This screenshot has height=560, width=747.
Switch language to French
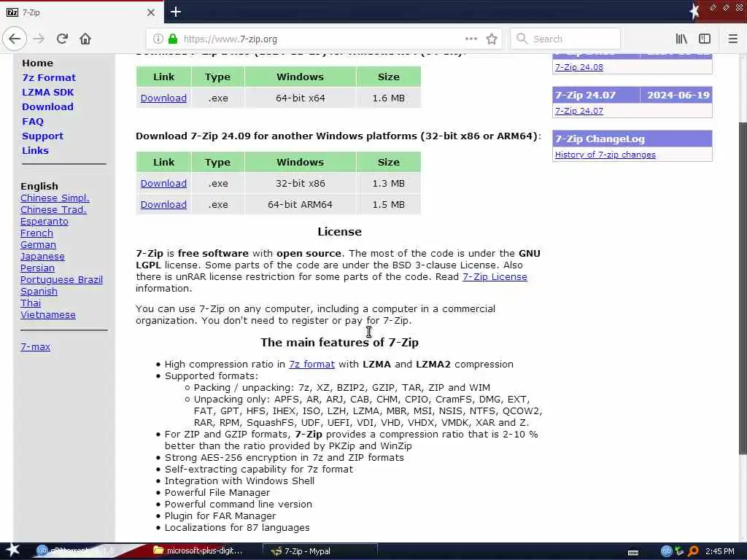(x=36, y=233)
